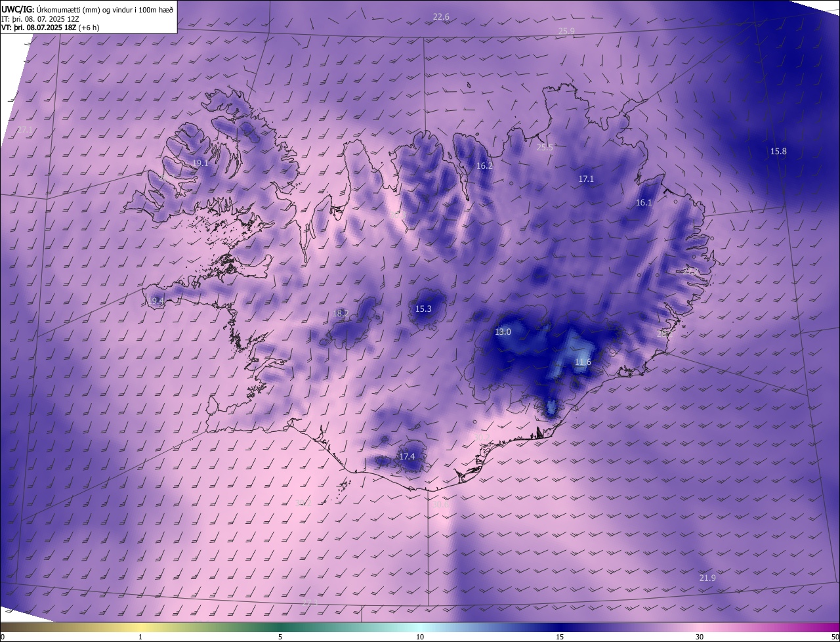Click the 17.1 value label
This screenshot has width=840, height=642.
(x=586, y=179)
